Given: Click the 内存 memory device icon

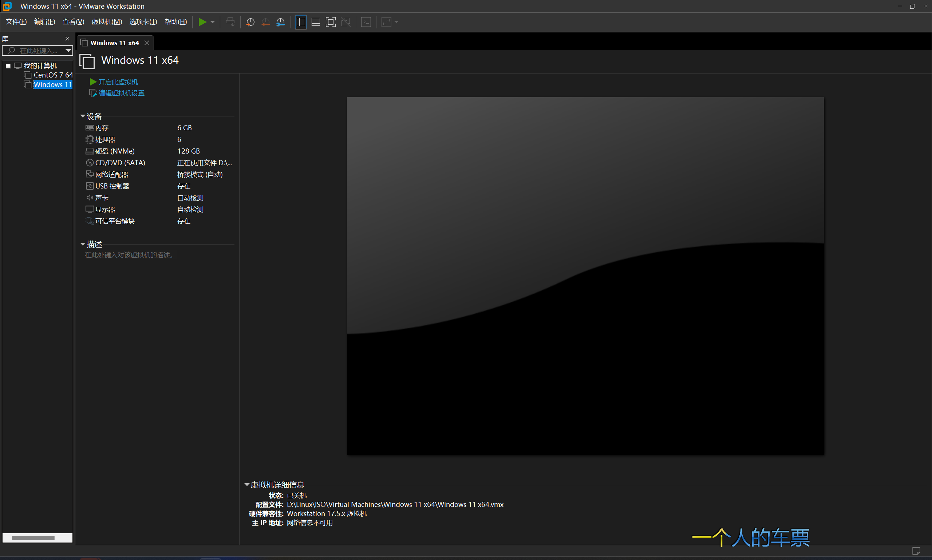Looking at the screenshot, I should pyautogui.click(x=90, y=128).
